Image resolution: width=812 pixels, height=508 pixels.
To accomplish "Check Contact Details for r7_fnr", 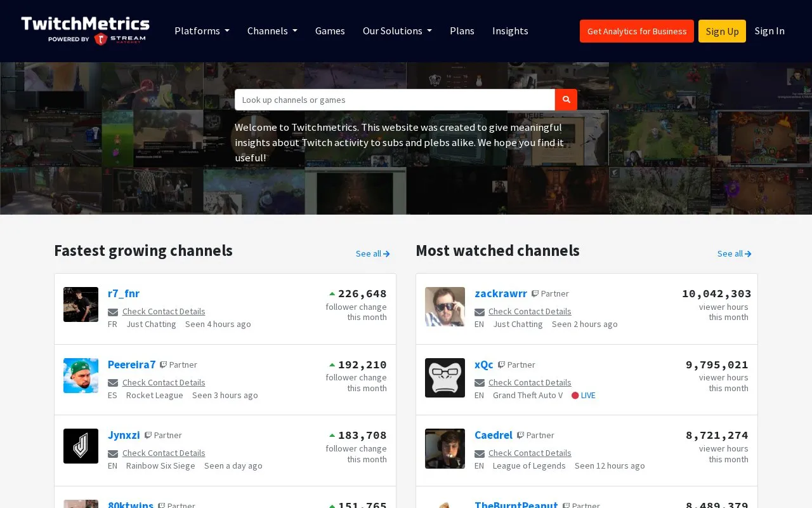I will click(x=164, y=311).
